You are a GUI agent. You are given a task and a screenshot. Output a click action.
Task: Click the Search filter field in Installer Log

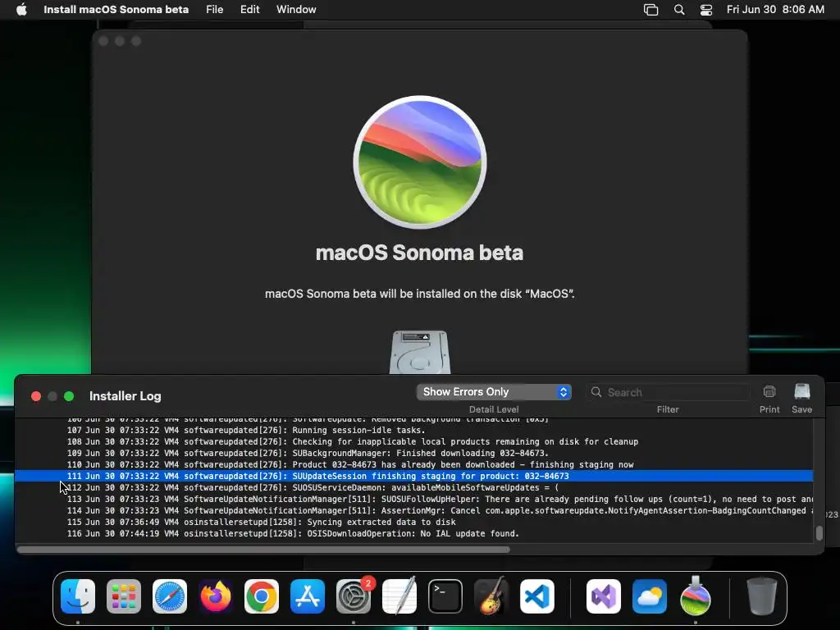pos(668,392)
